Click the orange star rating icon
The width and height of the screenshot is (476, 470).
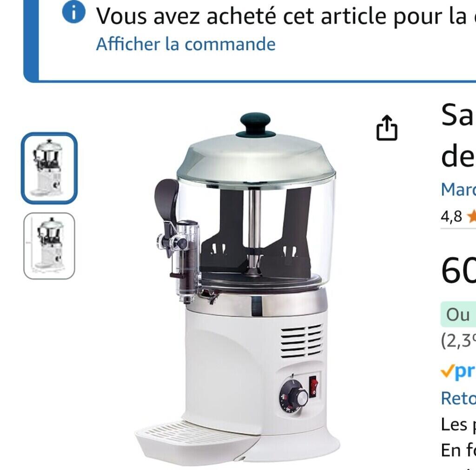(471, 216)
